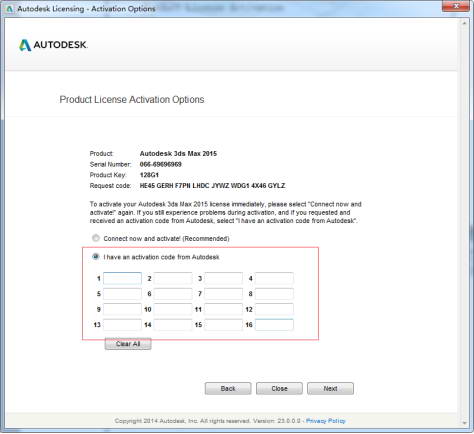Click the scrollbar up arrow
Viewport: 474px width, 434px height.
pos(464,23)
